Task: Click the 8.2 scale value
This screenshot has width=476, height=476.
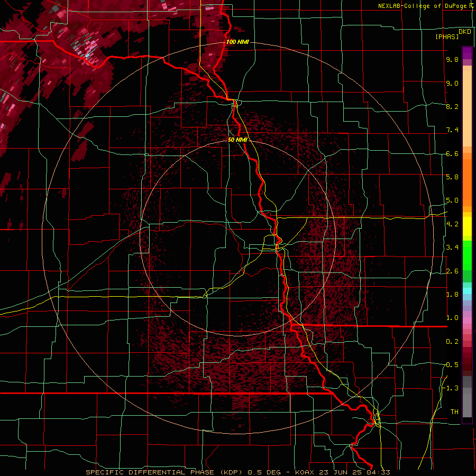Action: [x=452, y=106]
